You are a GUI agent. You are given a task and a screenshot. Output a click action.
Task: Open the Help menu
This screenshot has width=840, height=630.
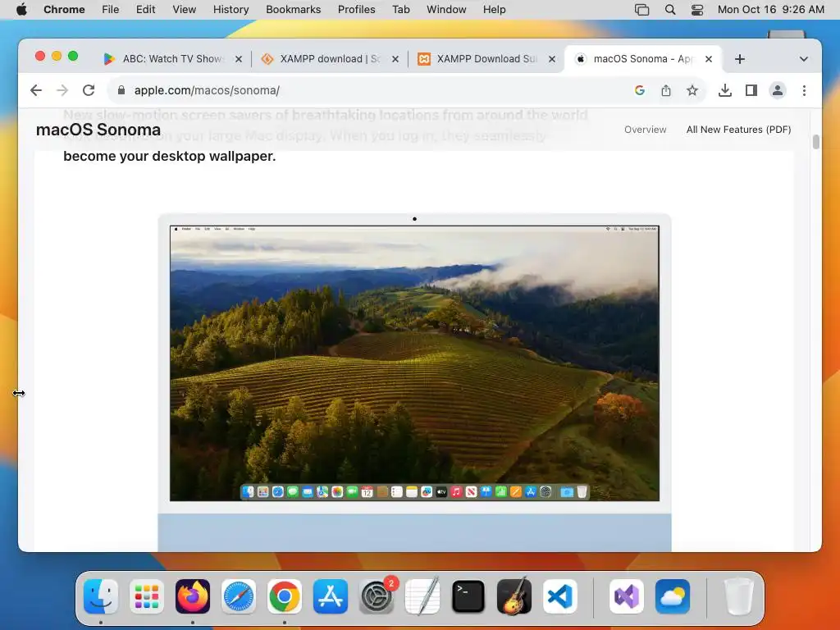pos(494,10)
